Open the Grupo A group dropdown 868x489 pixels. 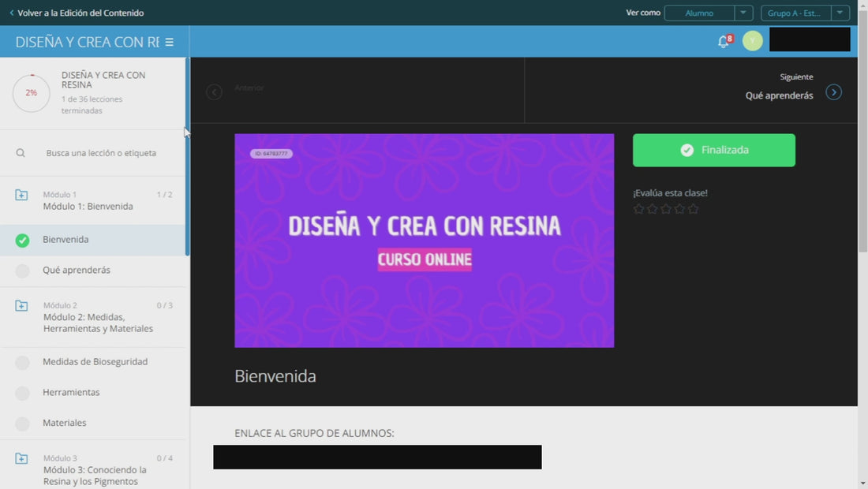pyautogui.click(x=796, y=13)
